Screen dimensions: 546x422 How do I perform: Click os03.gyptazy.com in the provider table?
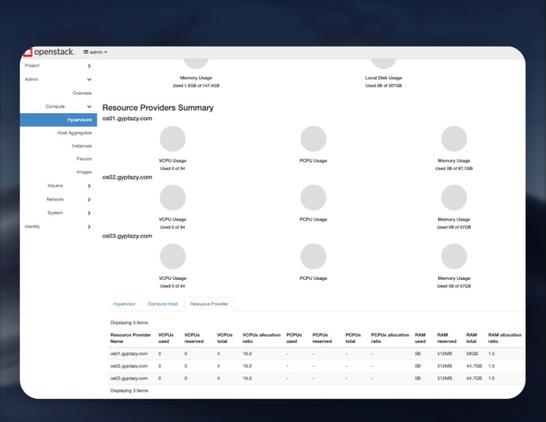click(129, 378)
